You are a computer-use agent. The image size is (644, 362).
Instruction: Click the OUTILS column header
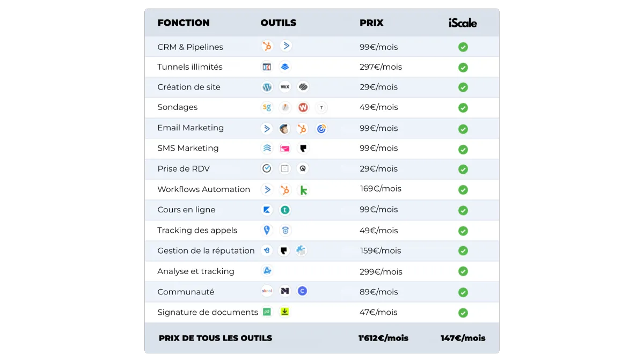pos(279,23)
